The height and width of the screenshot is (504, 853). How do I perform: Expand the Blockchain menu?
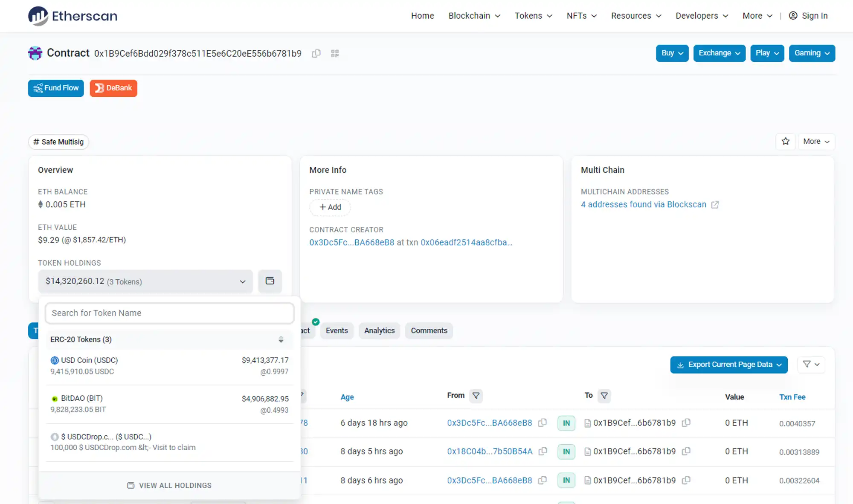click(x=474, y=16)
